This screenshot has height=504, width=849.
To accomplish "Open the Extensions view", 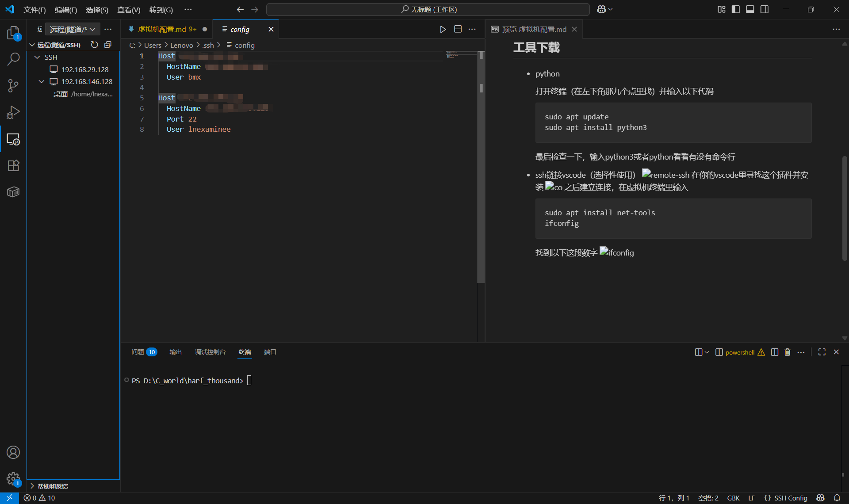I will [13, 165].
